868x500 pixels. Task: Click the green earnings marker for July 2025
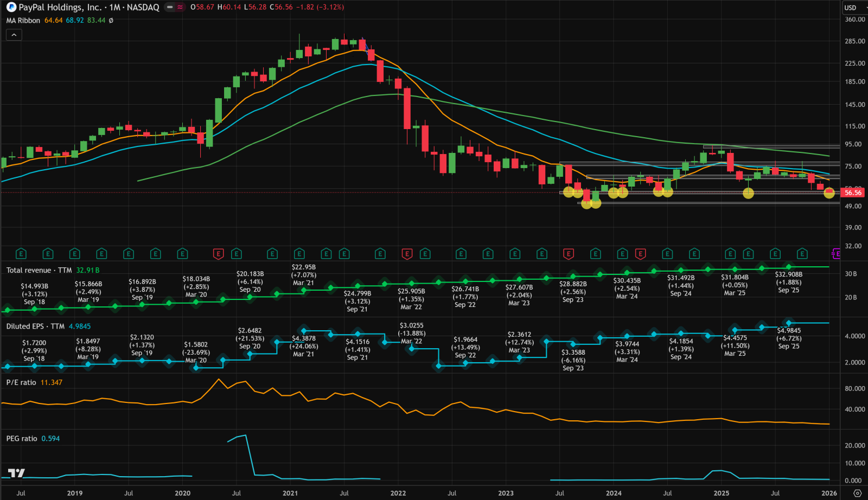[x=775, y=254]
